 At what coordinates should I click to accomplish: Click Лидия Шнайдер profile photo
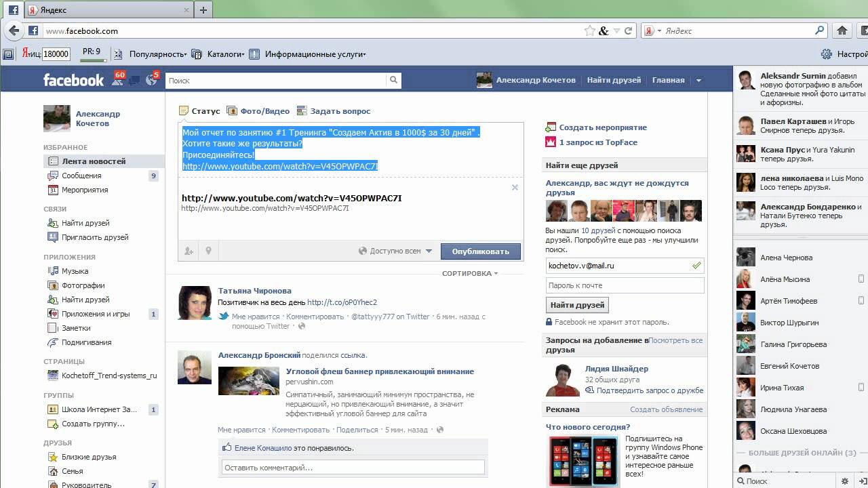(563, 380)
